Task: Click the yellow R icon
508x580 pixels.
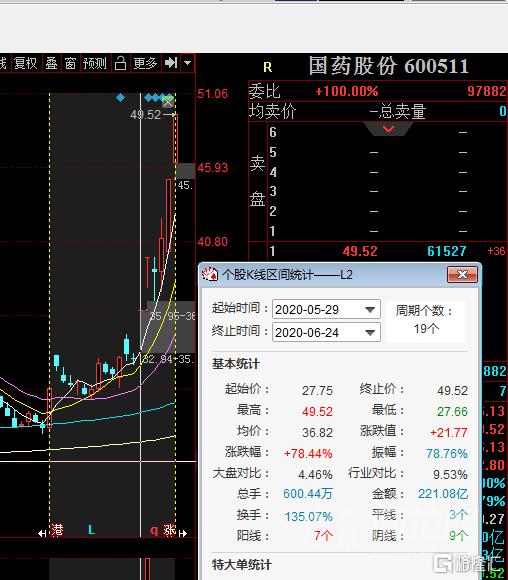Action: 268,67
